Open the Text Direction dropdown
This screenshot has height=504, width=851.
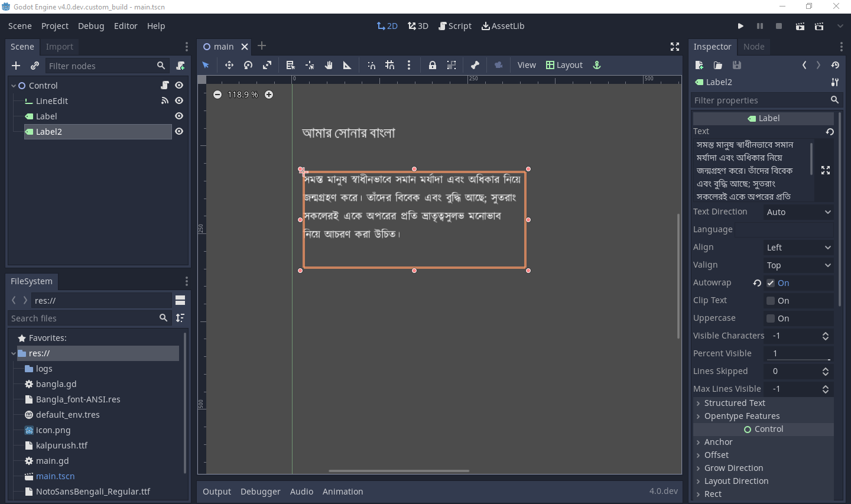(x=798, y=212)
